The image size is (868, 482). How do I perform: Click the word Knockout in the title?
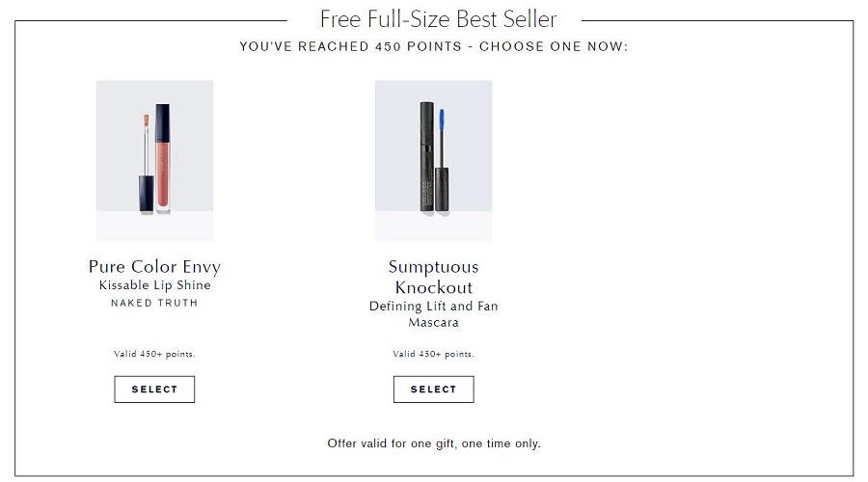[x=433, y=288]
